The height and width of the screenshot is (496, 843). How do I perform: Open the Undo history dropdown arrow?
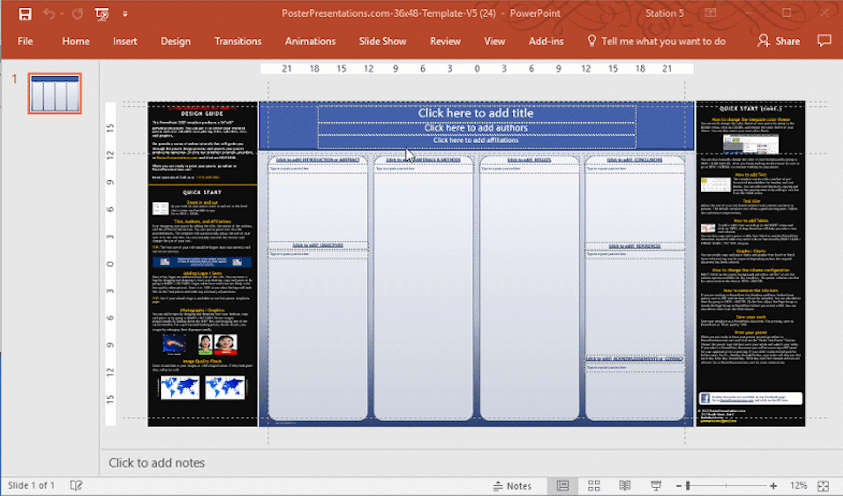coord(62,14)
